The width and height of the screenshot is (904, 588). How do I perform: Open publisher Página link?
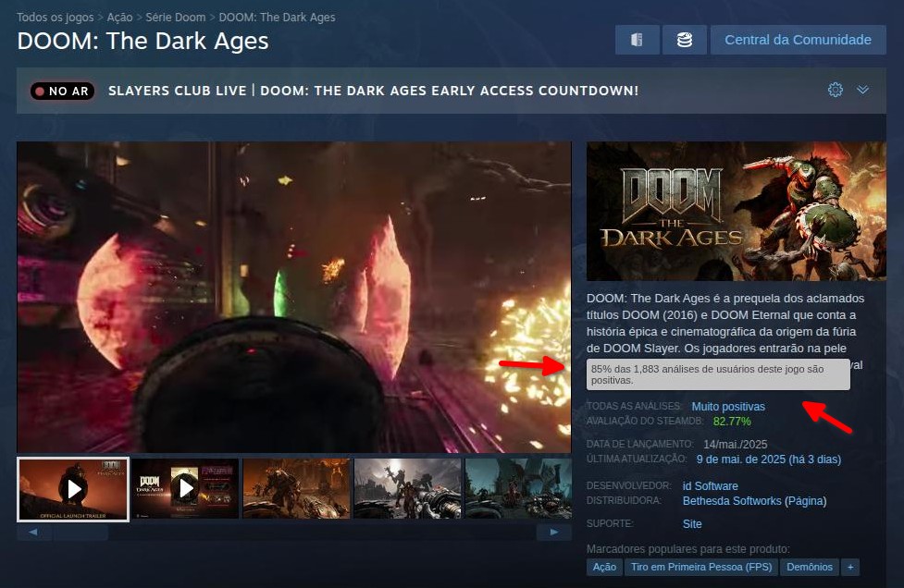click(x=805, y=501)
